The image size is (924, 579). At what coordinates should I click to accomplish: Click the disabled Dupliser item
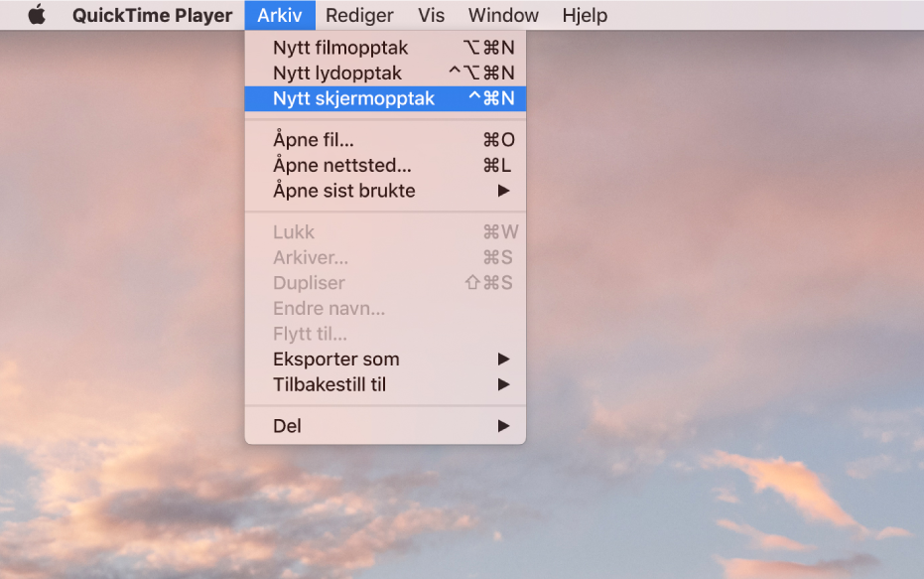tap(385, 282)
